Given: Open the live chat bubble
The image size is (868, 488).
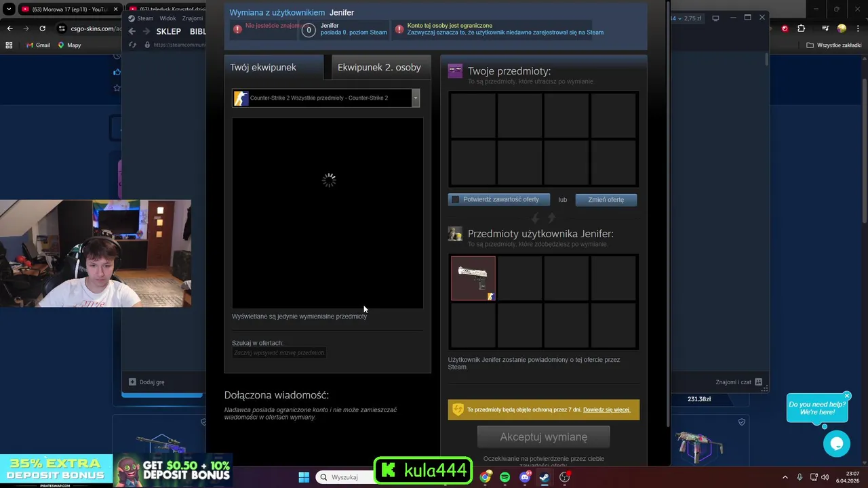Looking at the screenshot, I should click(x=836, y=443).
